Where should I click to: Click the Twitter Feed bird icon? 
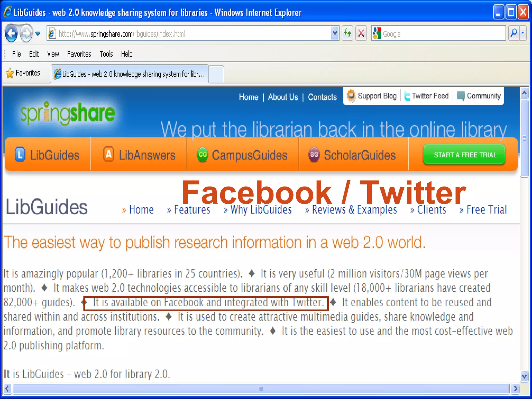point(407,96)
